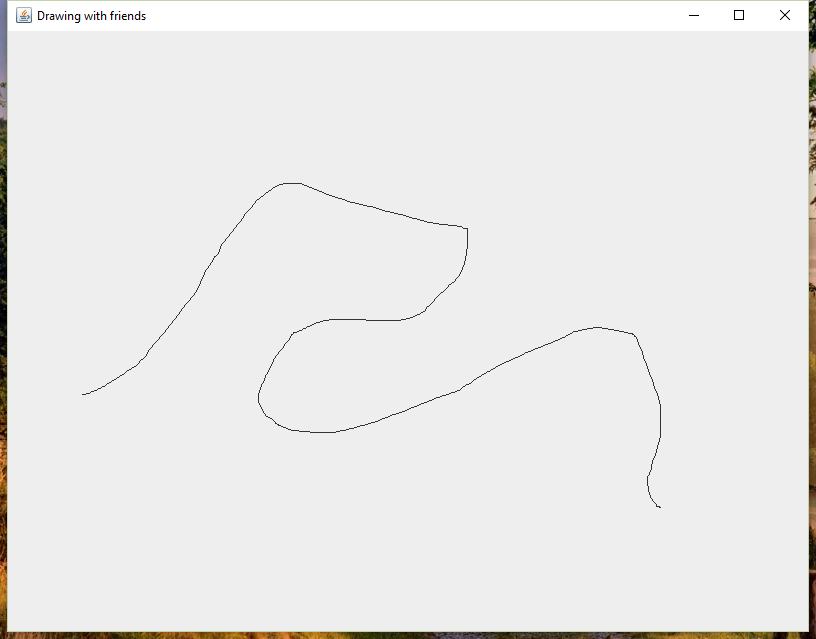Click the topmost peak of the sketched line
This screenshot has width=816, height=639.
[x=290, y=182]
